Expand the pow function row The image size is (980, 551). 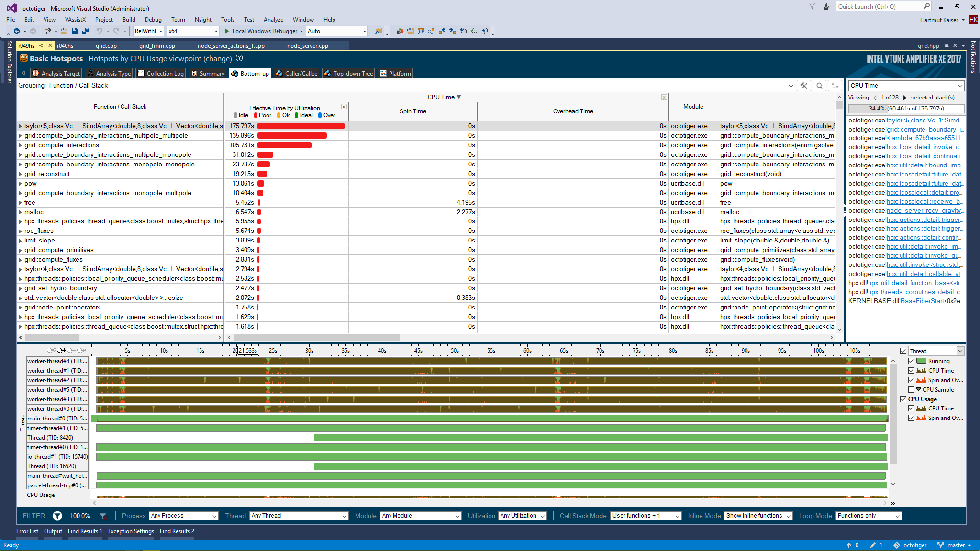click(x=20, y=184)
